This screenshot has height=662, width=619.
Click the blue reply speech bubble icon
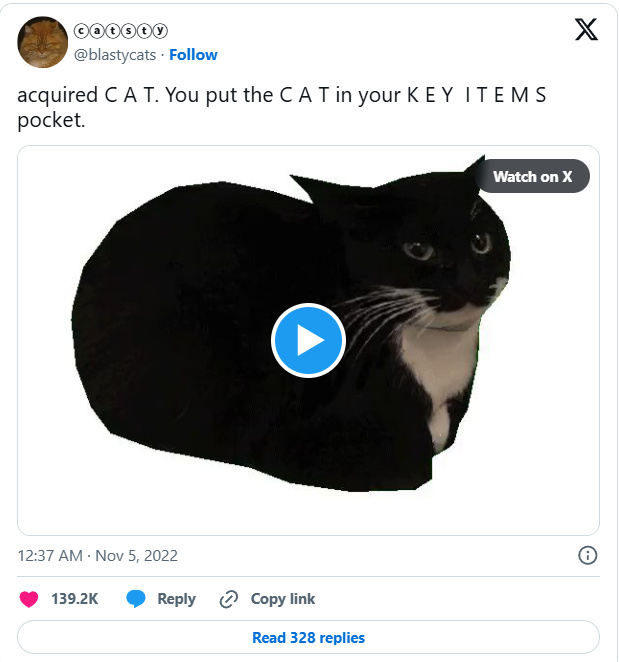(136, 599)
